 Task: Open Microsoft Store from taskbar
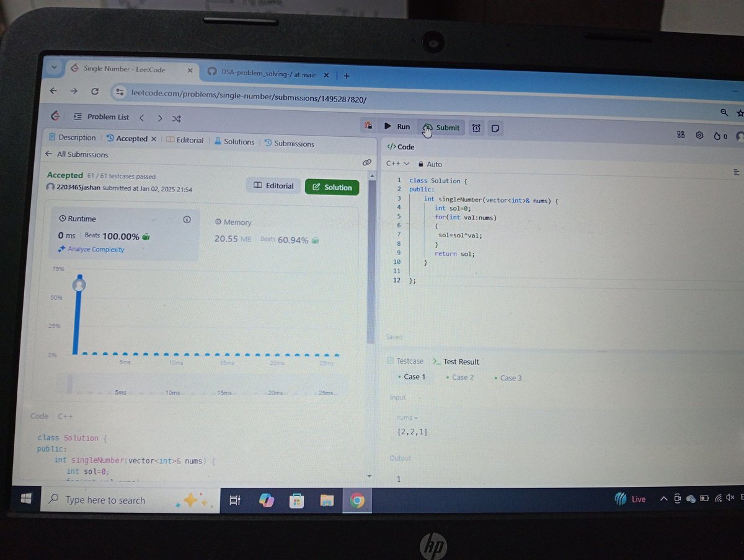296,501
